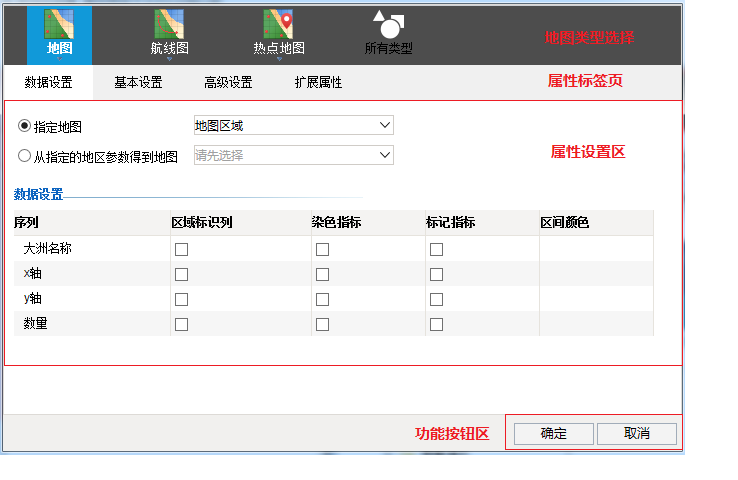Open the 地图区域 dropdown

(x=294, y=125)
